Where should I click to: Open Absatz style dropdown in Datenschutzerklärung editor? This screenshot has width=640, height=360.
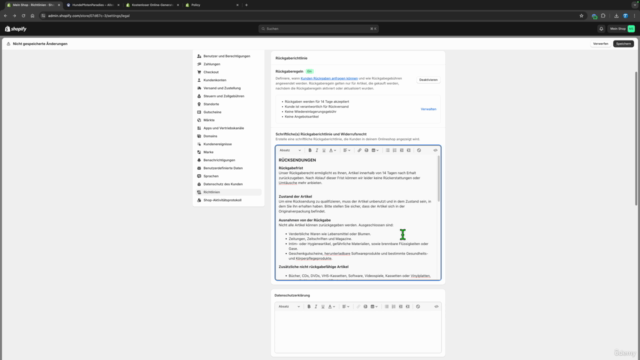(x=289, y=307)
